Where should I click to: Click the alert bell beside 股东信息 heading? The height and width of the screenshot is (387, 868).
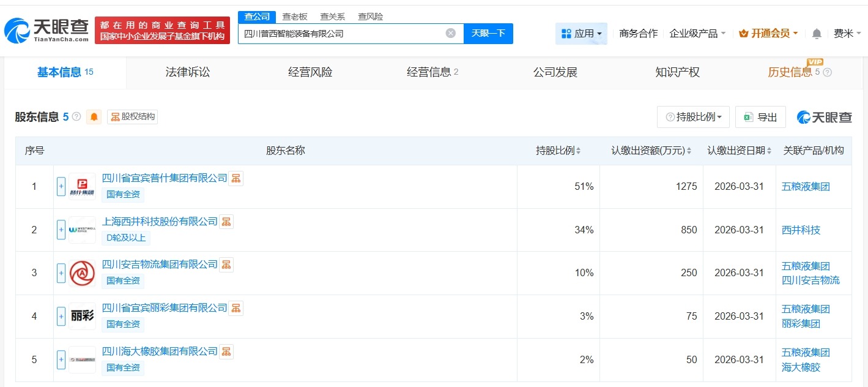[93, 116]
